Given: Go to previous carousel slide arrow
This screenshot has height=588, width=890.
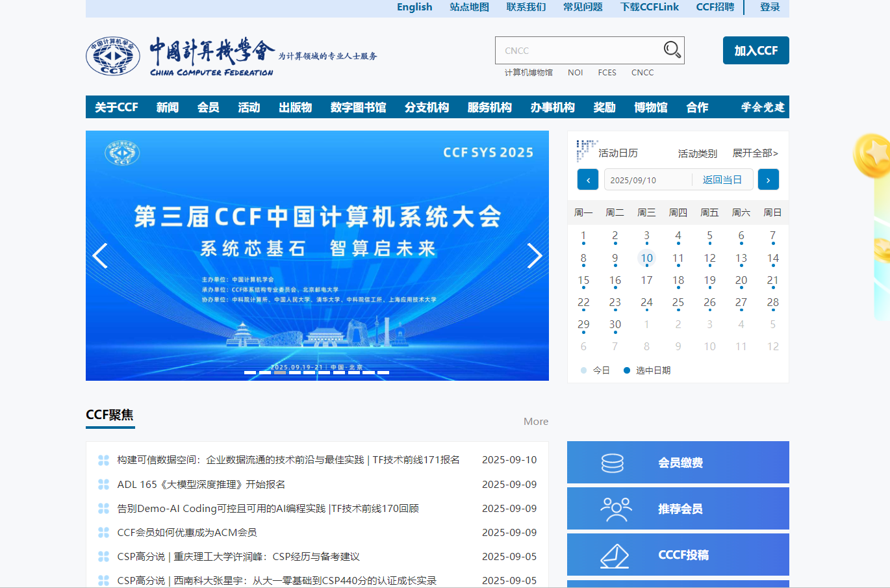Looking at the screenshot, I should (100, 255).
